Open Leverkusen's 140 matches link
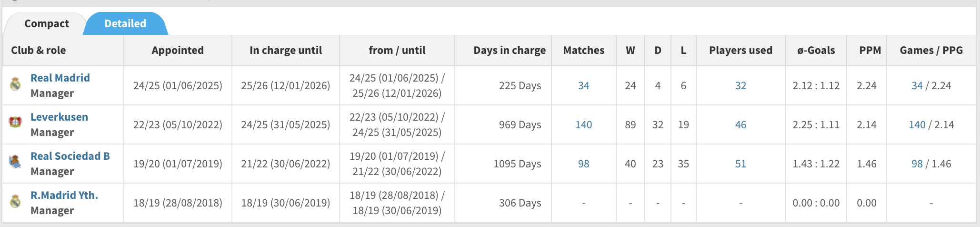Screen dimensions: 980x227 click(x=583, y=125)
